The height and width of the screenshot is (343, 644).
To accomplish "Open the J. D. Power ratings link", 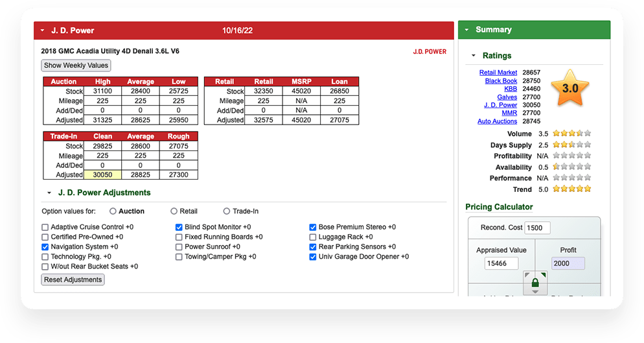I will point(500,105).
